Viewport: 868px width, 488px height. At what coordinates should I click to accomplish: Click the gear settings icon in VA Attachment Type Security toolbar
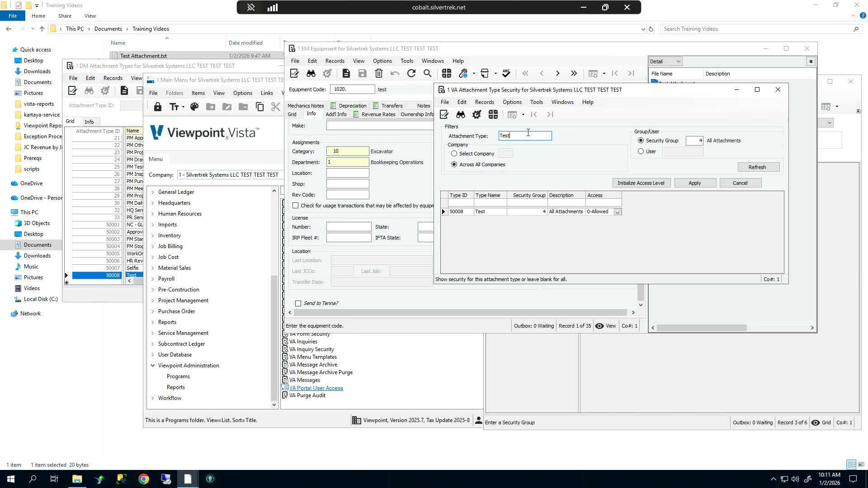click(x=476, y=115)
